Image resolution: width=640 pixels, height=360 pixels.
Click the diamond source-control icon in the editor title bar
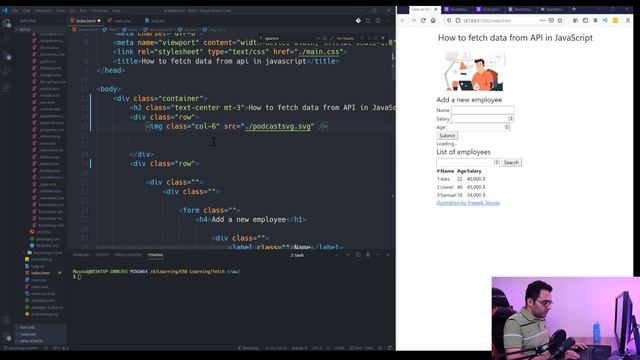[x=358, y=20]
